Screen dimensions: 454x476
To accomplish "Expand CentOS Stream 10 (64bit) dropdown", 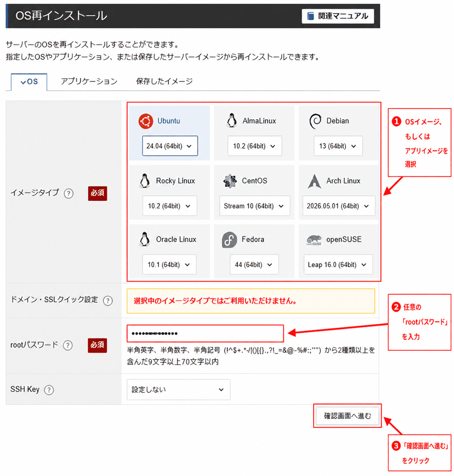I will coord(254,206).
